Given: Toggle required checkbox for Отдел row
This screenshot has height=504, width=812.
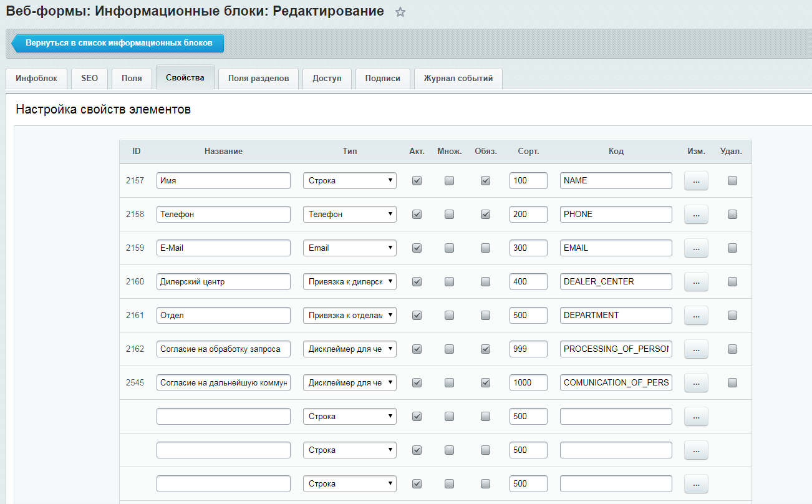Looking at the screenshot, I should pyautogui.click(x=485, y=315).
